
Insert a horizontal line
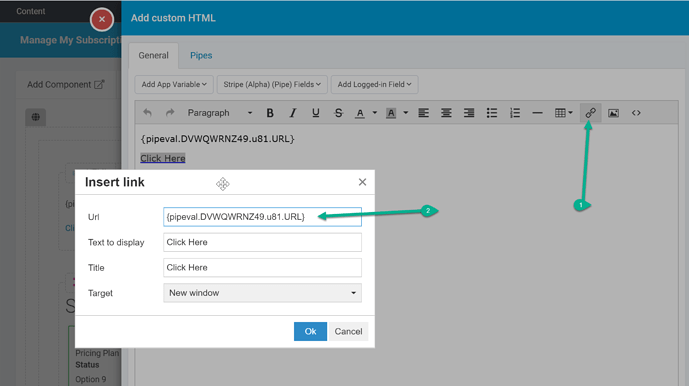pos(537,113)
